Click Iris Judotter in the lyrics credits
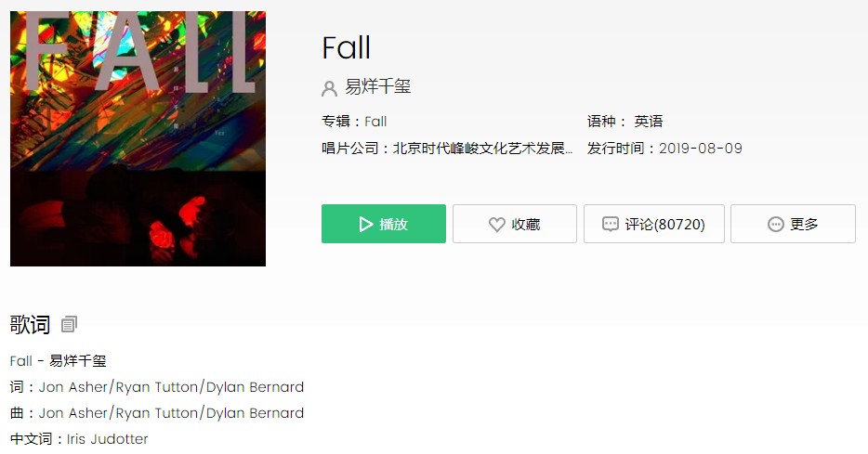The height and width of the screenshot is (454, 868). click(108, 439)
